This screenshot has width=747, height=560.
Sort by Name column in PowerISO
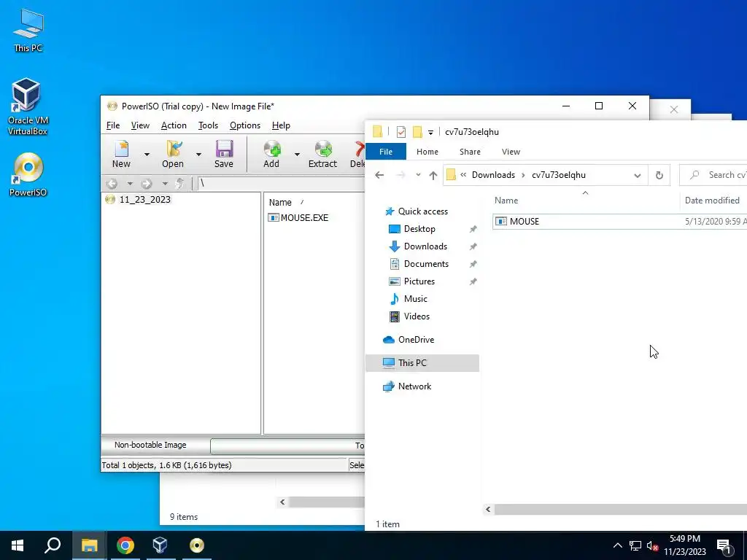[x=280, y=203]
